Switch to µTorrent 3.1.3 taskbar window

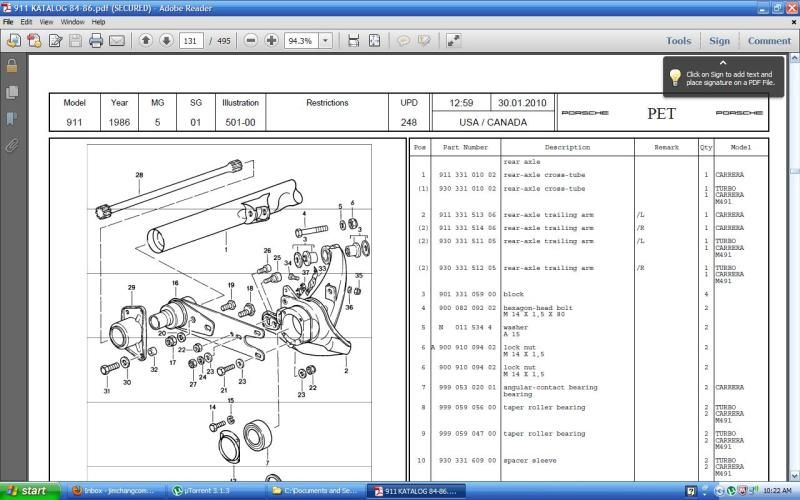tap(214, 491)
